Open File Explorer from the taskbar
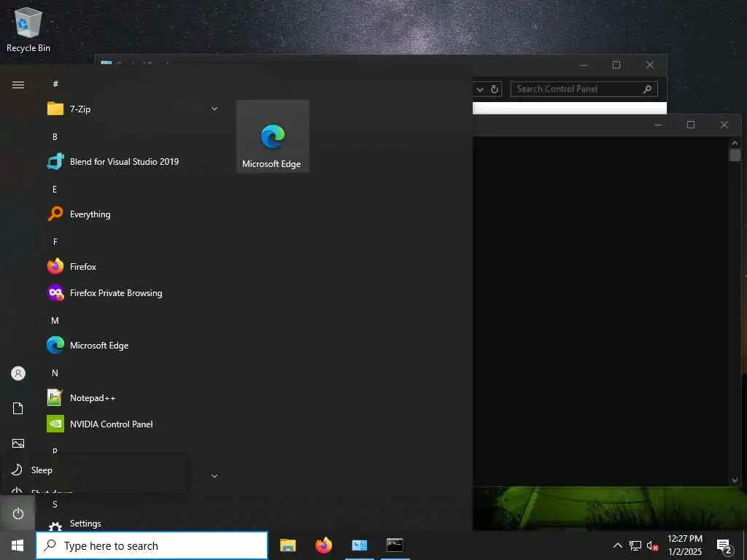The image size is (747, 560). coord(287,545)
